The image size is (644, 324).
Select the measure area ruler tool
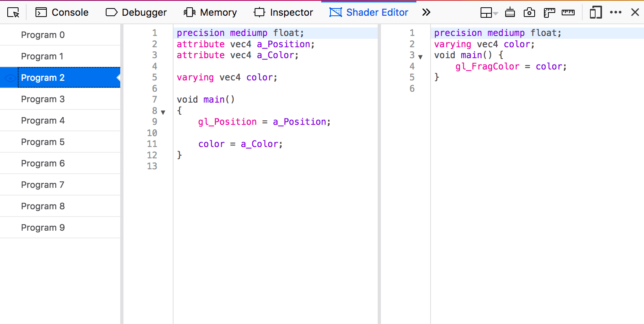(568, 13)
